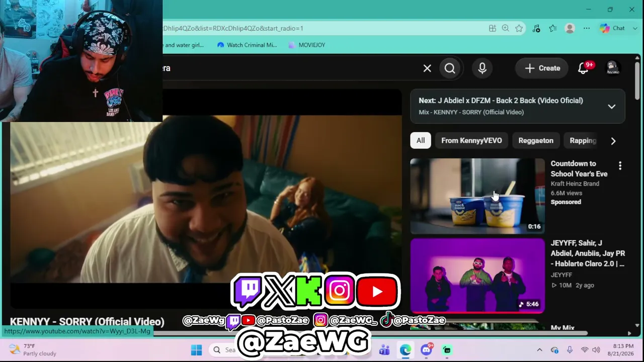Open Microsoft Teams from the taskbar
The image size is (644, 362).
pyautogui.click(x=384, y=350)
